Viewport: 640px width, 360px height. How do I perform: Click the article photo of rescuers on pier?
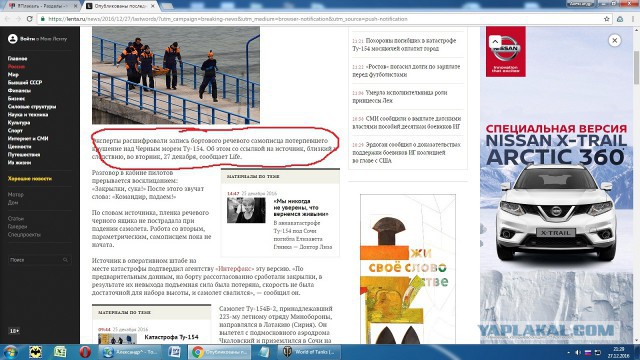coord(176,75)
